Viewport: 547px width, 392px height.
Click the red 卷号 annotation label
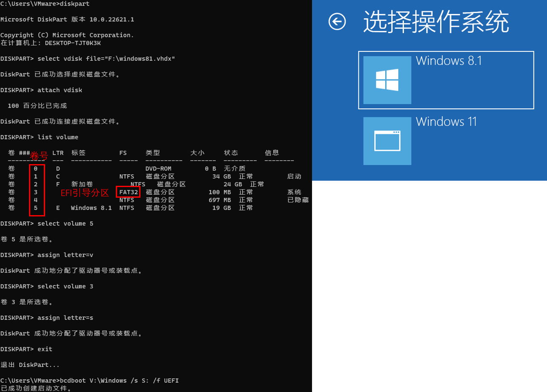(39, 156)
